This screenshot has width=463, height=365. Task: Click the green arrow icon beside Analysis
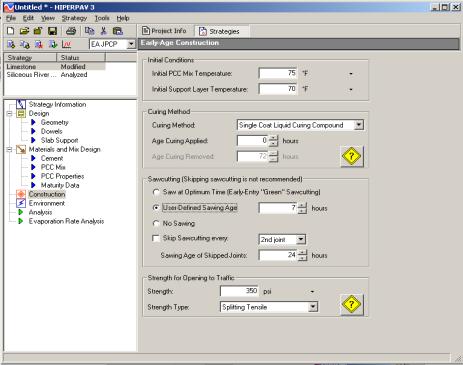[x=21, y=212]
